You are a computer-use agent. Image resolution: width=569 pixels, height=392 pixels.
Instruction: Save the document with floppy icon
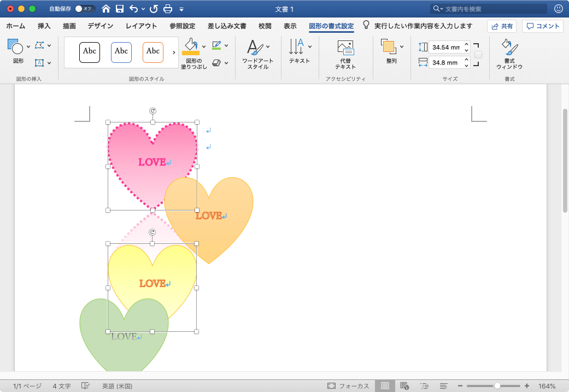[x=120, y=9]
